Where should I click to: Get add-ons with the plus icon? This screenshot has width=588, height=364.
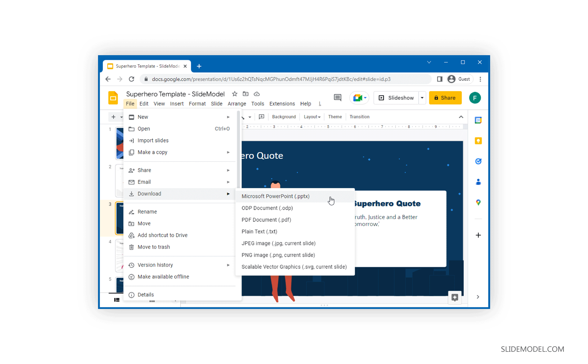[478, 235]
